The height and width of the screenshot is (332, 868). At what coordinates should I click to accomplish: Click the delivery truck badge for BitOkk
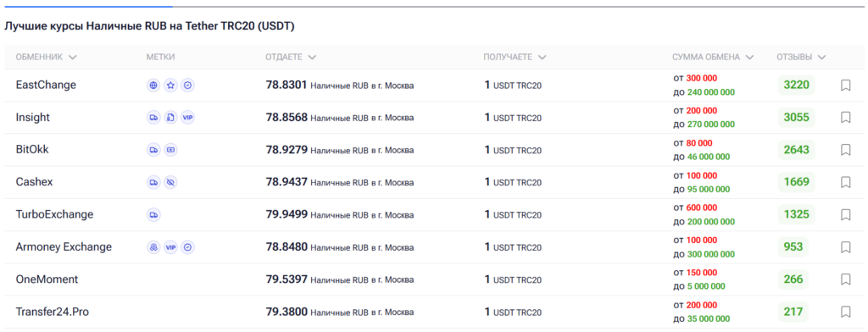tap(153, 150)
